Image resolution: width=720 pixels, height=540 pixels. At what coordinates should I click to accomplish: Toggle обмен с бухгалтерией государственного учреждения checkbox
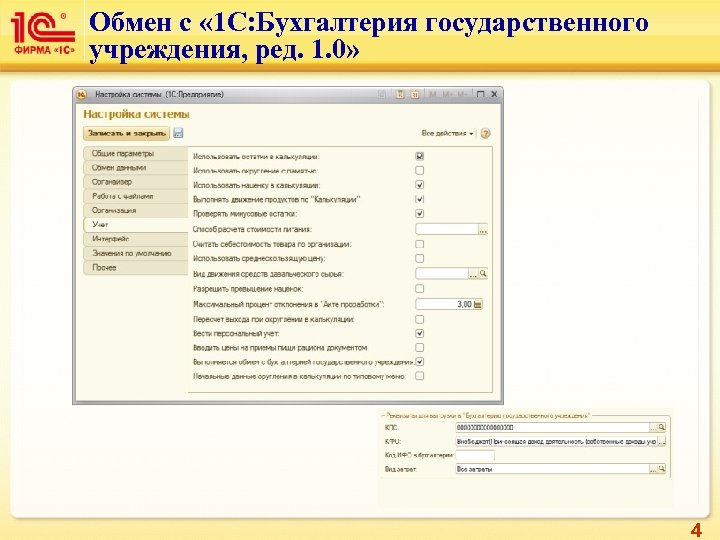click(x=420, y=362)
